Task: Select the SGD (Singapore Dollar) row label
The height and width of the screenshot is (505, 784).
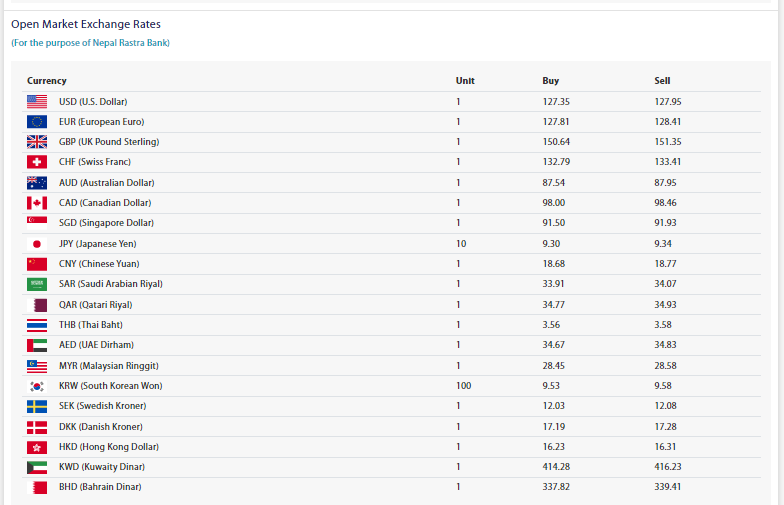Action: [x=106, y=223]
